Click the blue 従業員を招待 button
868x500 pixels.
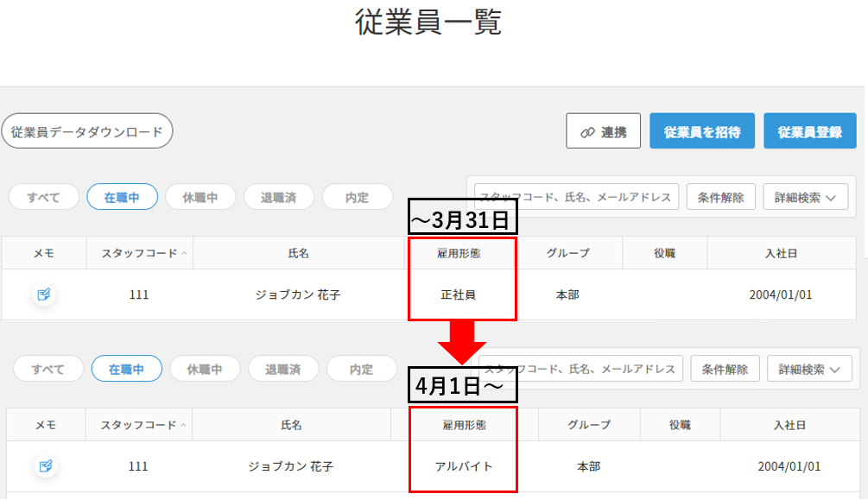point(702,132)
